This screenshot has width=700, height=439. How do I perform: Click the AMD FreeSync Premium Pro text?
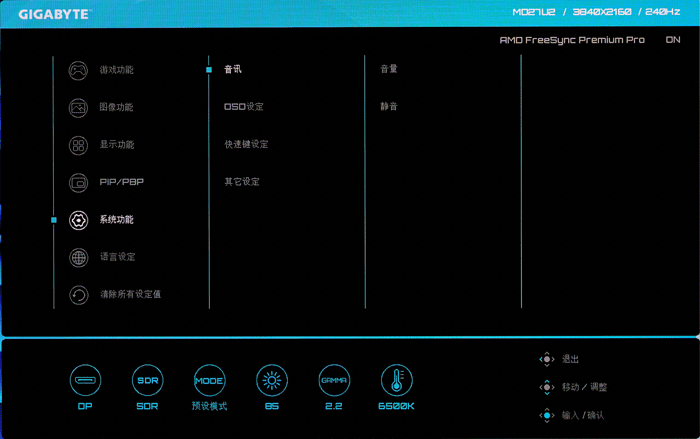572,40
